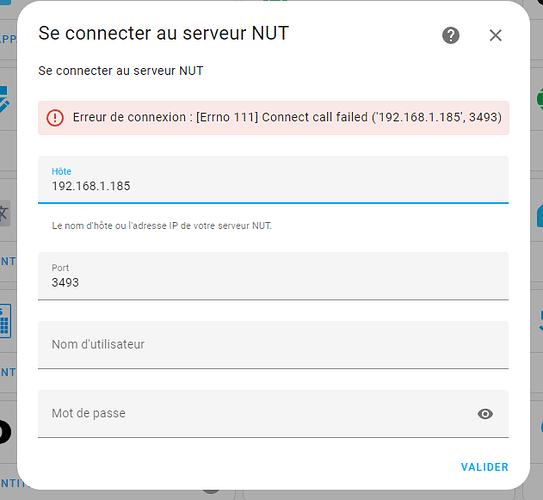The height and width of the screenshot is (500, 543).
Task: Click the dialog title Se connecter au serveur NUT
Action: pos(163,33)
